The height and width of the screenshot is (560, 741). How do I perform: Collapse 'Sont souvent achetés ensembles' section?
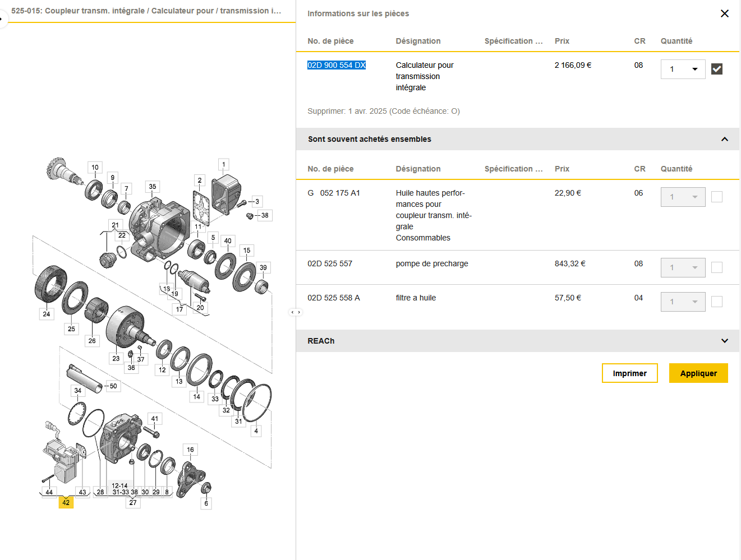724,139
